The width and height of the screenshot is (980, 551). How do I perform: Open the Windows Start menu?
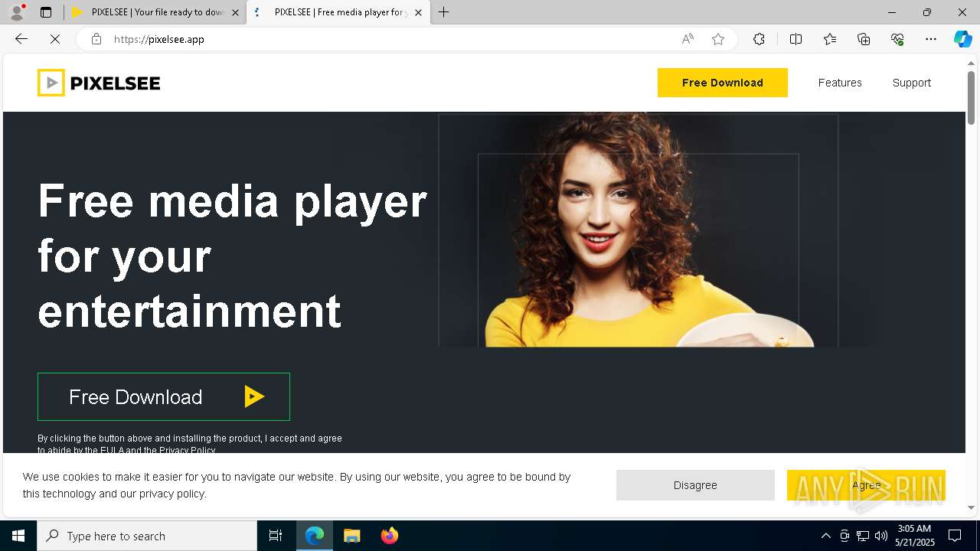18,536
